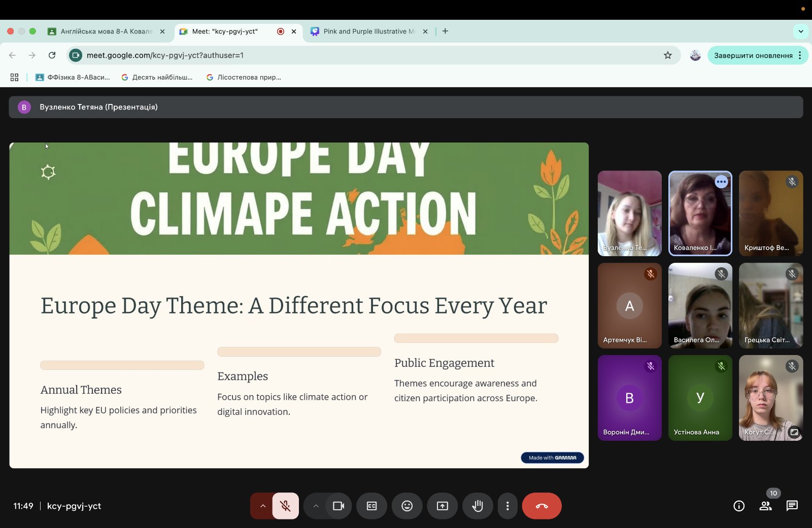Expand video settings arrow beside camera
The height and width of the screenshot is (528, 812).
(x=316, y=506)
